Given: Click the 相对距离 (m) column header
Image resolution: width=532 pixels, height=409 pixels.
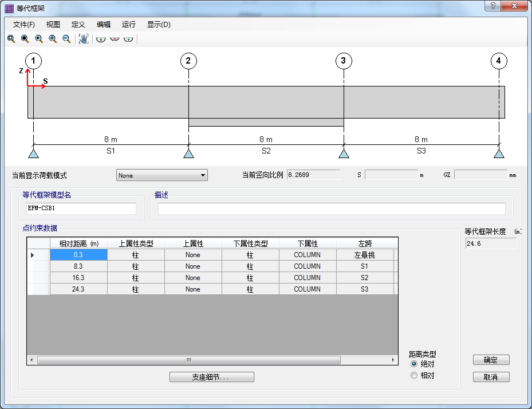Looking at the screenshot, I should 78,243.
